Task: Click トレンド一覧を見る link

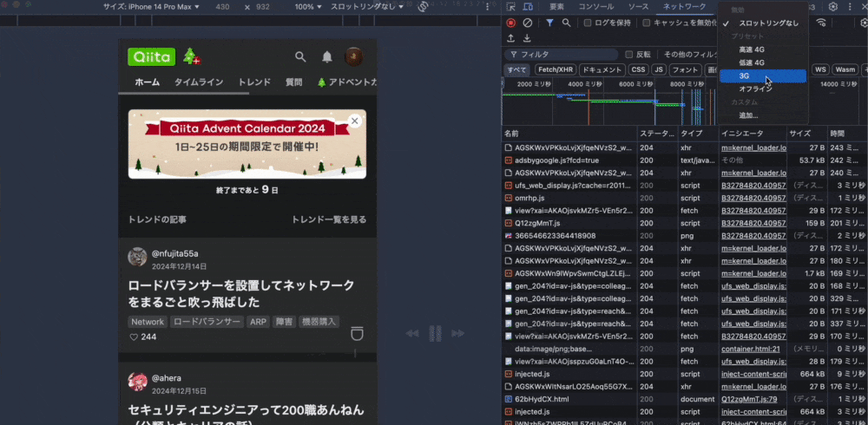Action: pyautogui.click(x=329, y=219)
